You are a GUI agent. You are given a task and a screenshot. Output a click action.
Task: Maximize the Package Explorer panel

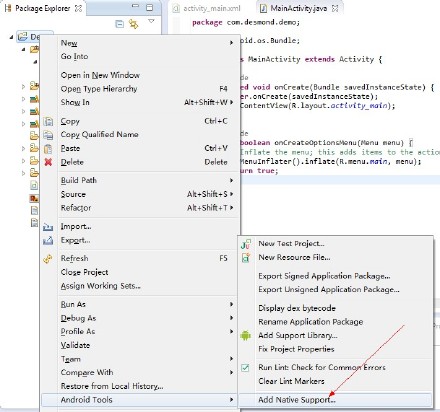(x=150, y=7)
